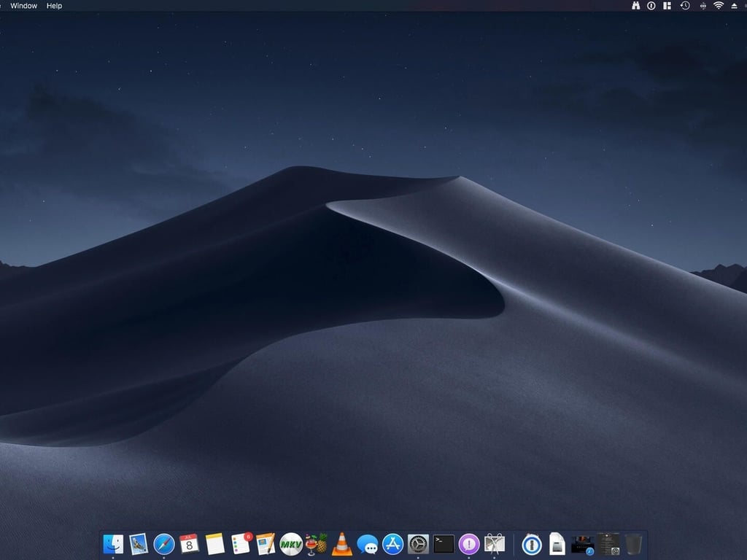747x560 pixels.
Task: Open the MakeMKV app icon
Action: click(290, 544)
